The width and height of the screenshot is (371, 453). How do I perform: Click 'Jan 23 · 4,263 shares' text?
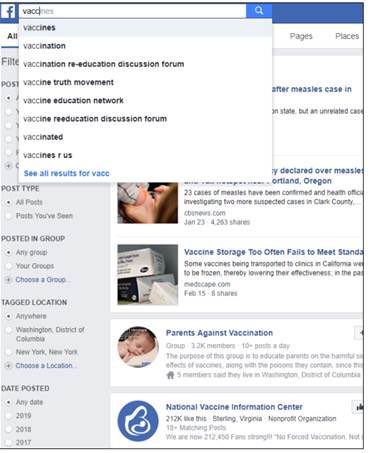point(217,222)
